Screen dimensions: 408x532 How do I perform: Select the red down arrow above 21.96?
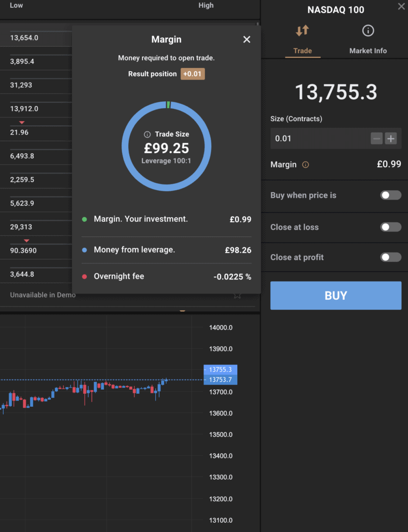22,122
